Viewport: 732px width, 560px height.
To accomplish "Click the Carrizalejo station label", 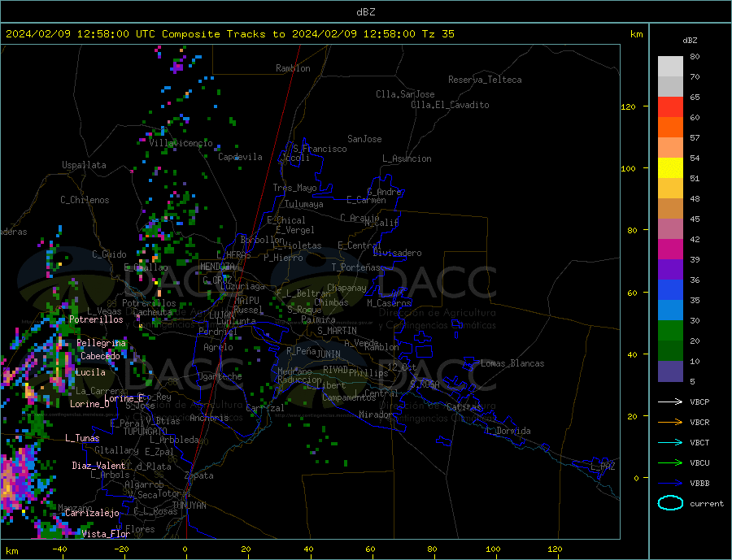I will [92, 514].
